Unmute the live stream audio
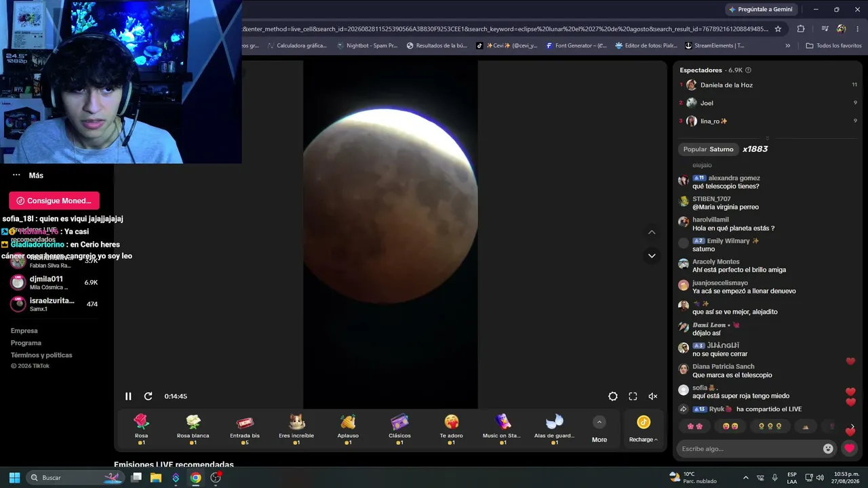 (653, 396)
